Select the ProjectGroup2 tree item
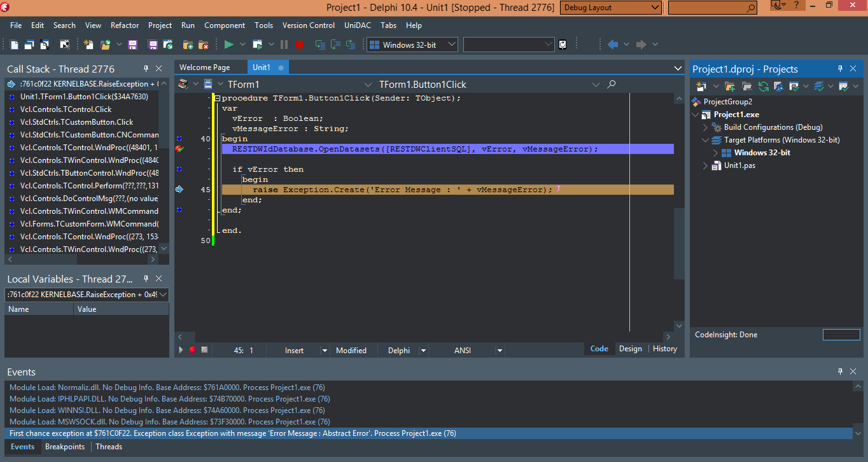The image size is (868, 462). tap(727, 102)
